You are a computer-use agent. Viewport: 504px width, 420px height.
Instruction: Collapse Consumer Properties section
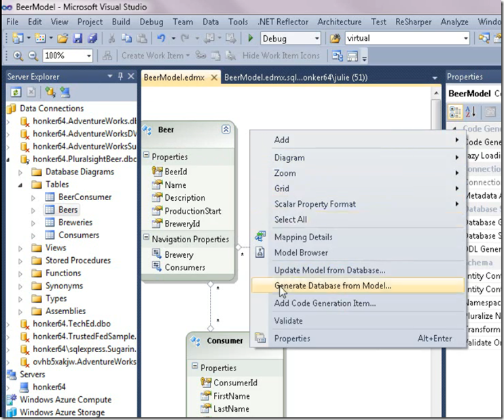point(195,366)
